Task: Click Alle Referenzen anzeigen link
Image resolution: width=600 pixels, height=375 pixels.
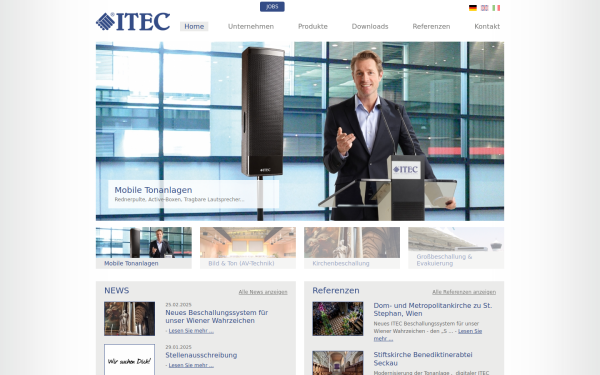Action: pos(464,292)
